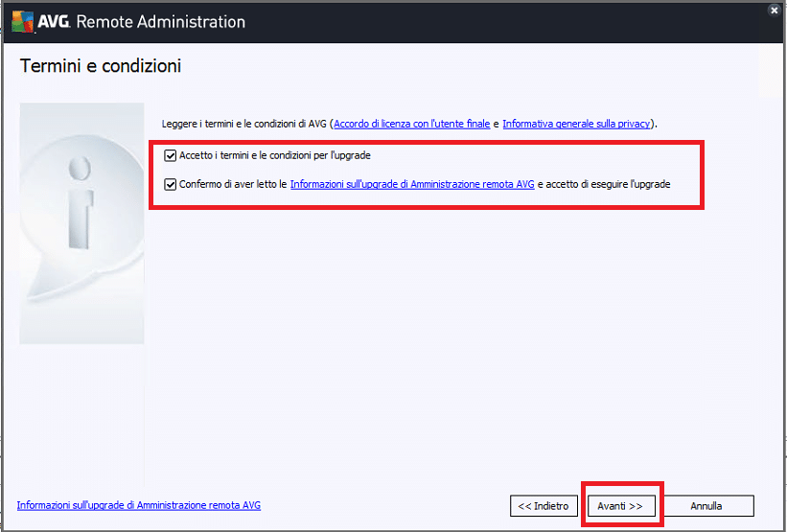The width and height of the screenshot is (787, 532).
Task: Open inline upgrade info link beside second checkbox
Action: pos(412,185)
